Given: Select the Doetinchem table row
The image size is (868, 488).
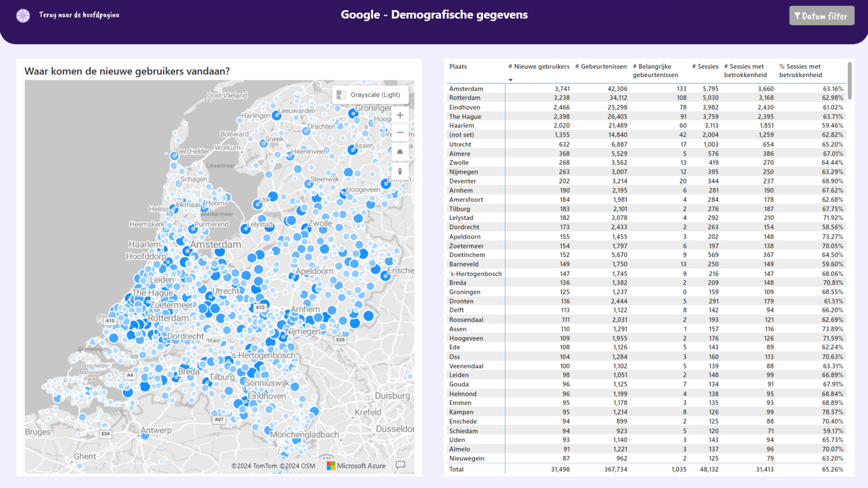Looking at the screenshot, I should point(646,255).
